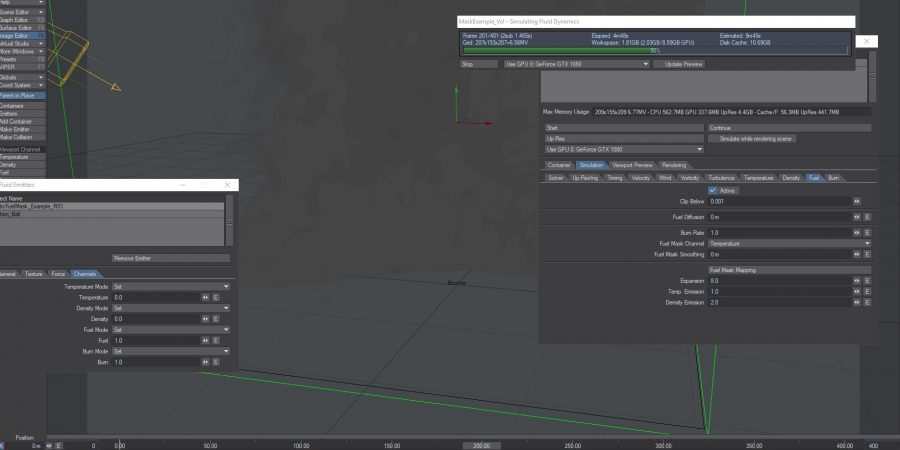Click the Burn Rate value field
Viewport: 900px width, 450px height.
point(778,232)
